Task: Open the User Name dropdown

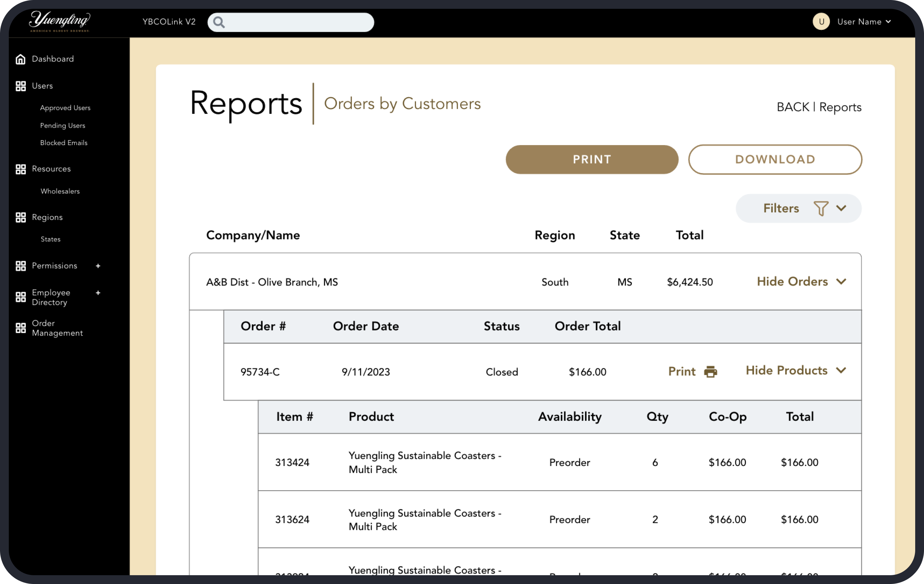Action: (x=864, y=22)
